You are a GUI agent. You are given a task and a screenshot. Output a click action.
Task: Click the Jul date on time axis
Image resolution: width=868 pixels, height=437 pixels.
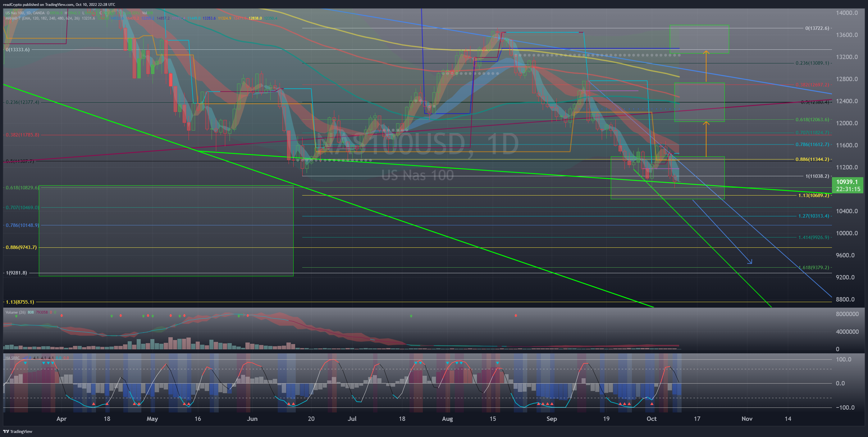coord(352,419)
